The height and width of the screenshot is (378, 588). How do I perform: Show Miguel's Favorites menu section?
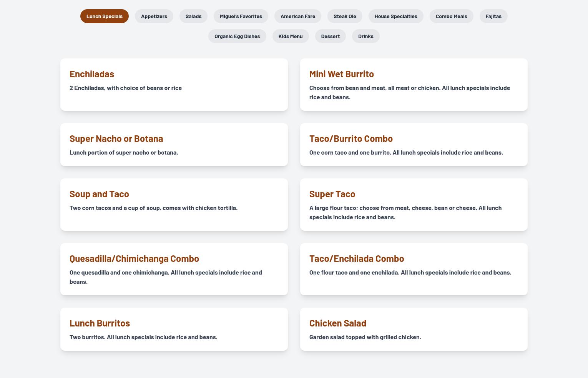[x=241, y=16]
